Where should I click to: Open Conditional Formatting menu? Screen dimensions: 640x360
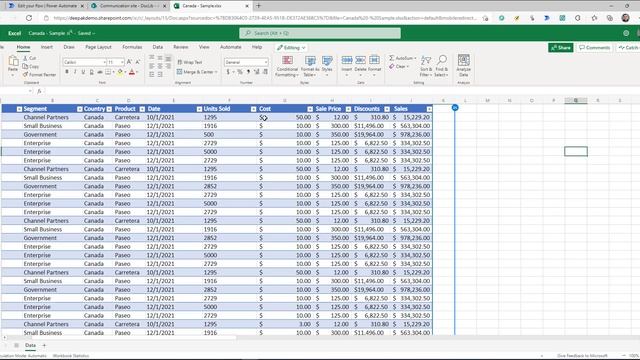point(287,66)
